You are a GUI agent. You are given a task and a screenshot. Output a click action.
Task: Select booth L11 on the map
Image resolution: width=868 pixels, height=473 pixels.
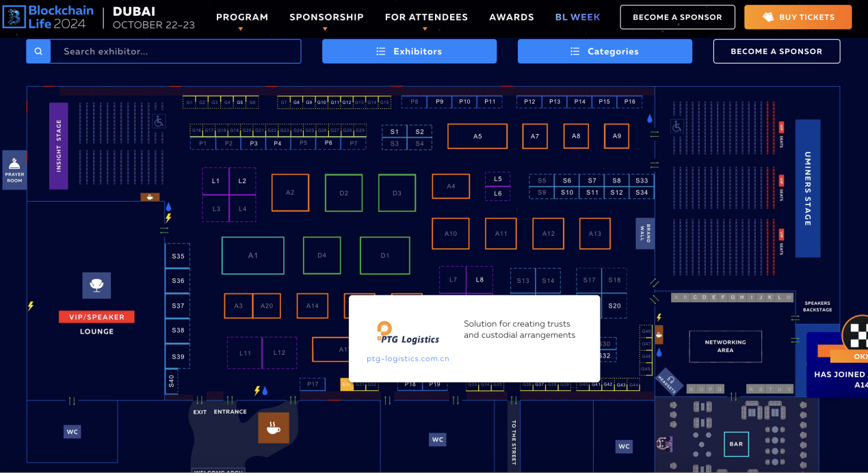(245, 353)
